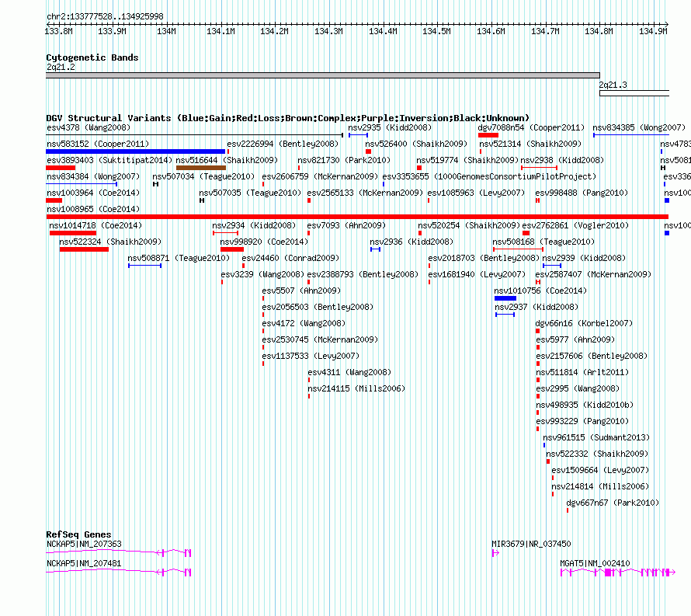Click the MIR3679|NR_037450 gene label
Viewport: 691px width, 616px height.
[x=531, y=544]
